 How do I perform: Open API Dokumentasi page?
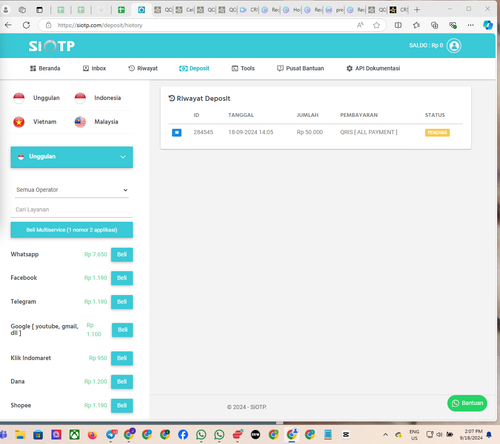click(373, 68)
